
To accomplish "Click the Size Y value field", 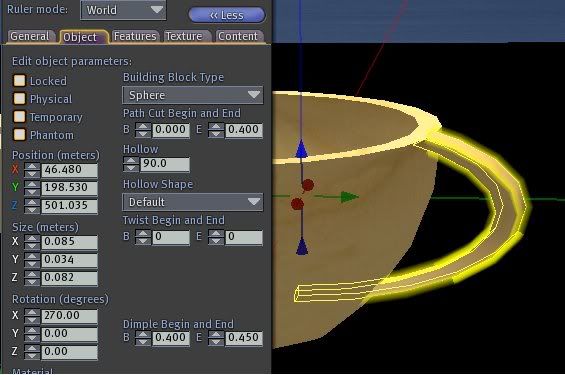I will [69, 260].
